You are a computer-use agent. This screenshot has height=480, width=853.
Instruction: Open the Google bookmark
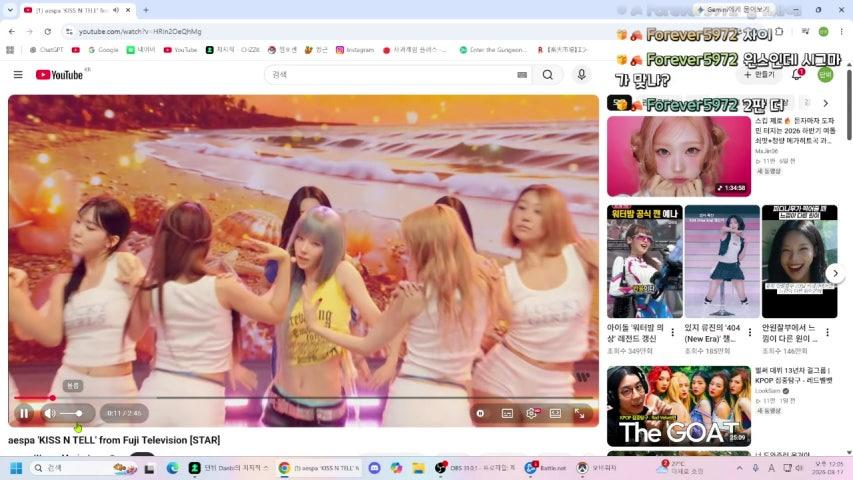103,50
